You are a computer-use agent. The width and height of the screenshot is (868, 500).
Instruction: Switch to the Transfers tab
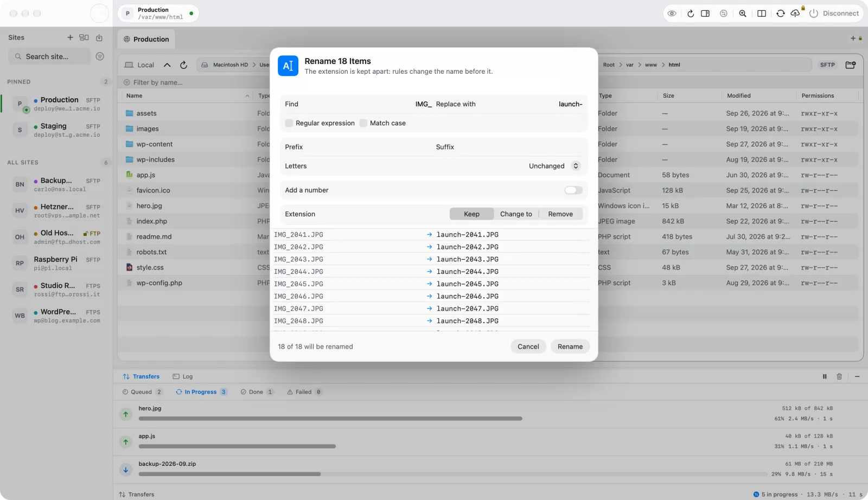[x=141, y=376]
